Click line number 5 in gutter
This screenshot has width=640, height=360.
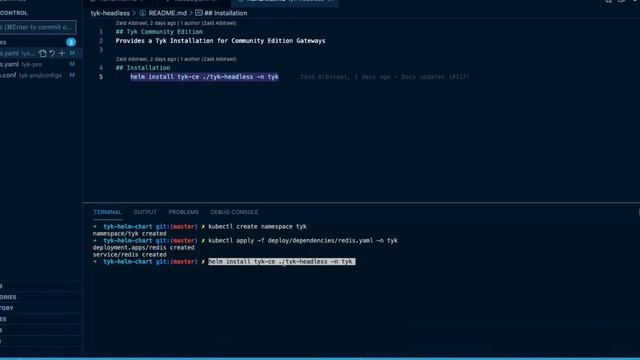pyautogui.click(x=101, y=77)
